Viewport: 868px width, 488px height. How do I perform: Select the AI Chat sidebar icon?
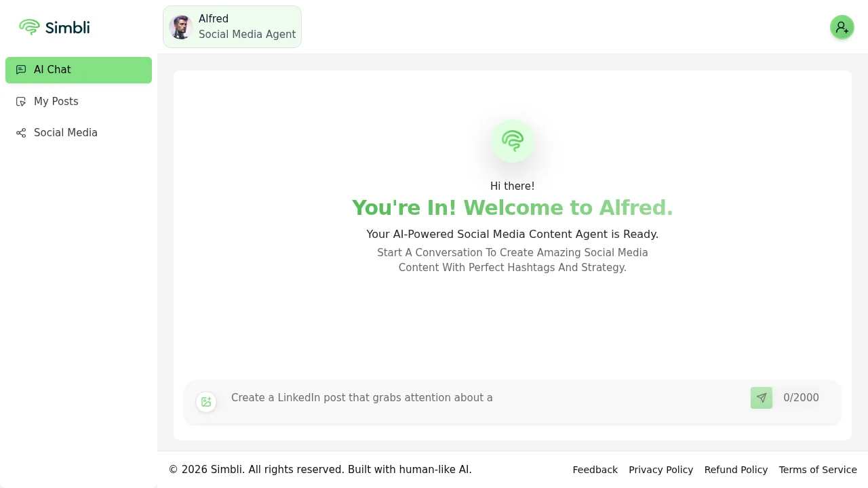21,70
